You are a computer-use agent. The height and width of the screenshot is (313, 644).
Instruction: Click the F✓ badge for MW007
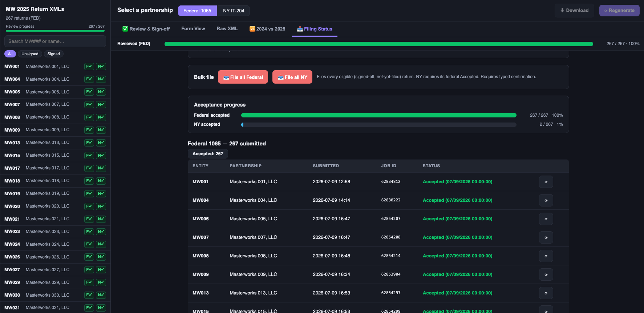pos(89,105)
